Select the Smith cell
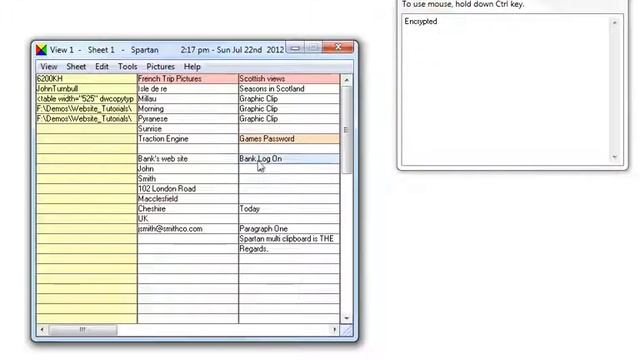Image resolution: width=640 pixels, height=360 pixels. [x=188, y=179]
